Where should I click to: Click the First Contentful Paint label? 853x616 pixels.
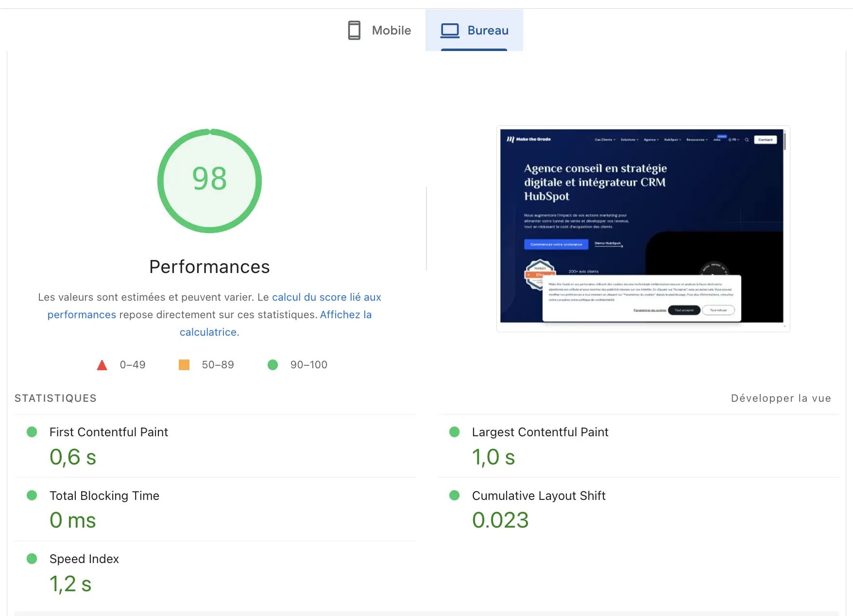tap(109, 432)
